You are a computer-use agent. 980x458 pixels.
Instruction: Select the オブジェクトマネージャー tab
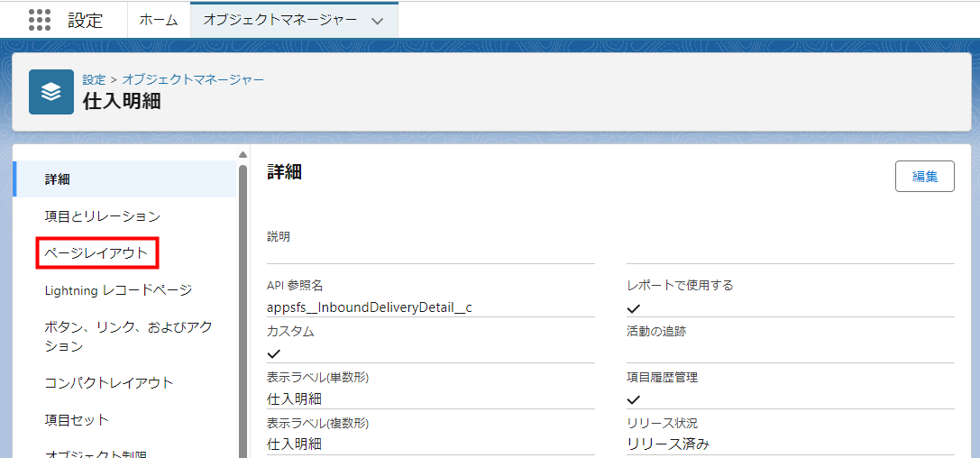[x=279, y=20]
